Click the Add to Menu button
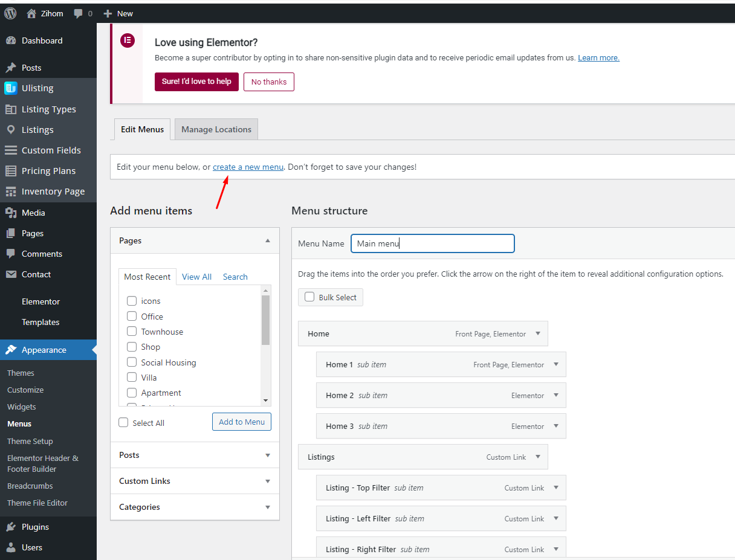 pos(241,422)
